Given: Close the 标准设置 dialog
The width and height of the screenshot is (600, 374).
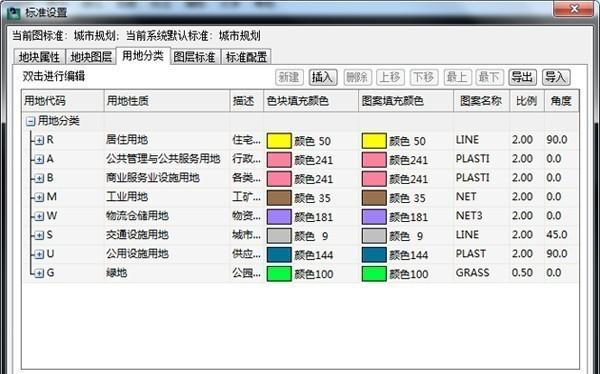Looking at the screenshot, I should pos(573,8).
